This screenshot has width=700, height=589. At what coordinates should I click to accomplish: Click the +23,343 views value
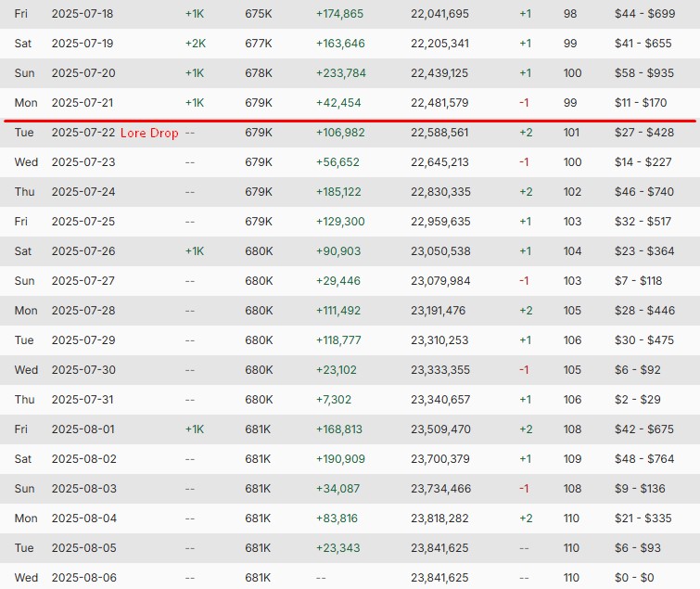(x=337, y=548)
